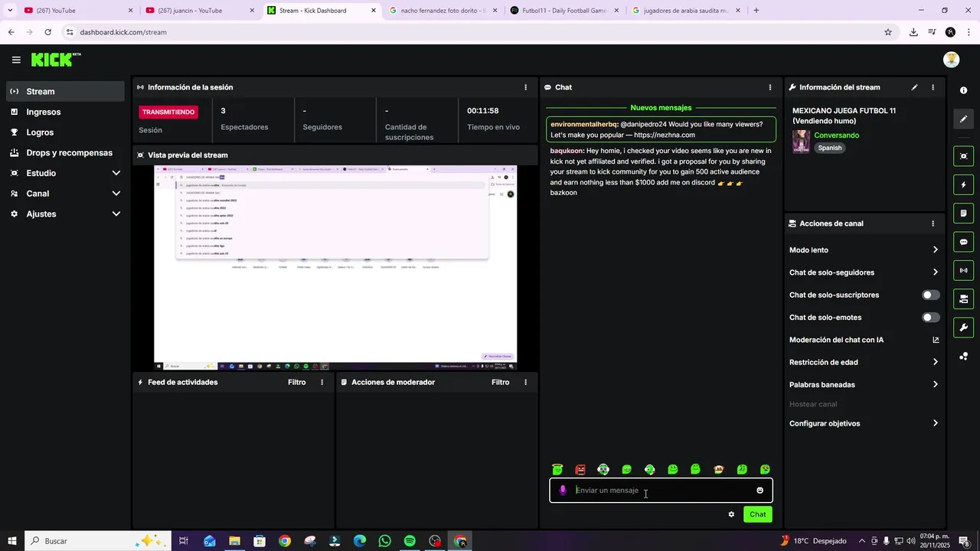The height and width of the screenshot is (551, 980).
Task: Click the chat bubble icon in right rail
Action: [x=963, y=242]
